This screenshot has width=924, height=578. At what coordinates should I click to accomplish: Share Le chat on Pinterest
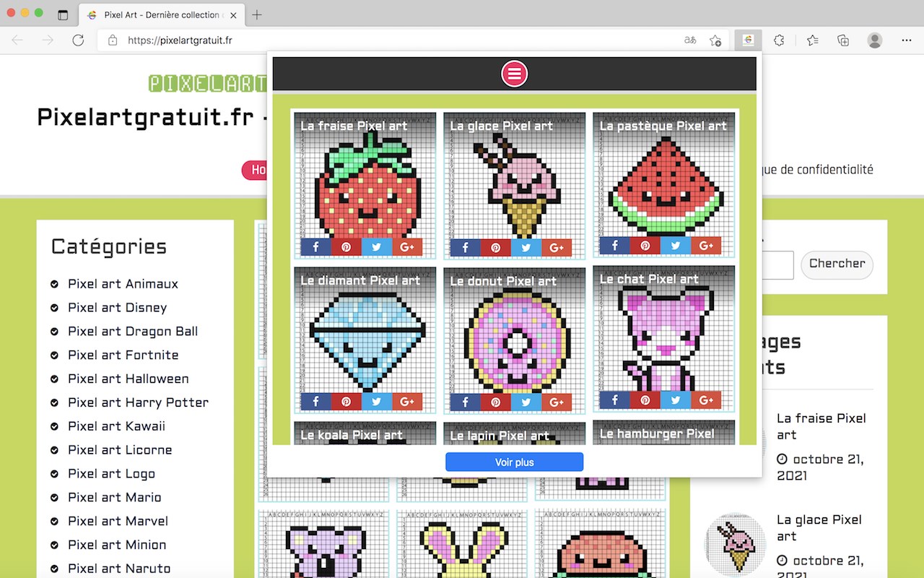click(645, 400)
